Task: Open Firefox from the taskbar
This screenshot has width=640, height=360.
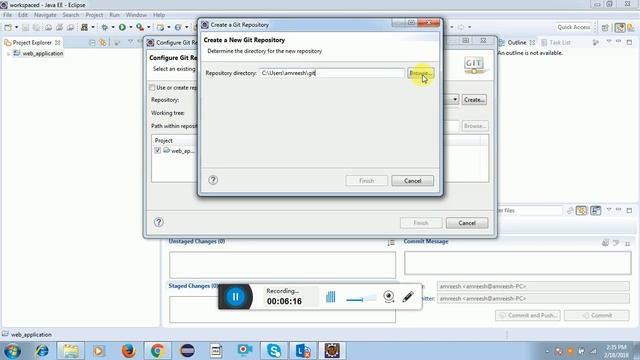Action: pyautogui.click(x=128, y=351)
